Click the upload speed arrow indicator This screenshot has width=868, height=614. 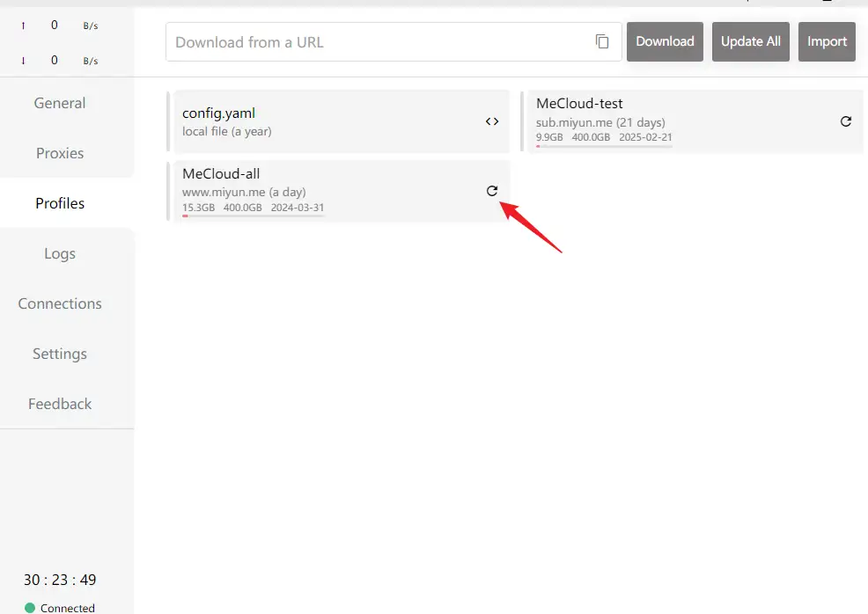coord(23,26)
